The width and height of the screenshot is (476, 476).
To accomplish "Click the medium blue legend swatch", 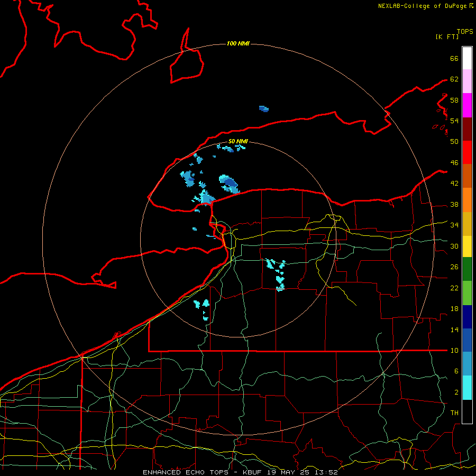I will coord(467,340).
